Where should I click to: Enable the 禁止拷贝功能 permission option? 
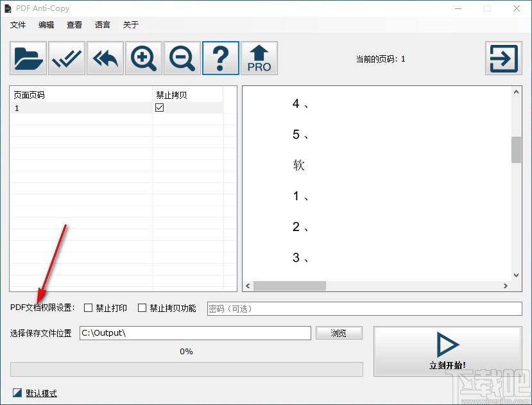(142, 307)
